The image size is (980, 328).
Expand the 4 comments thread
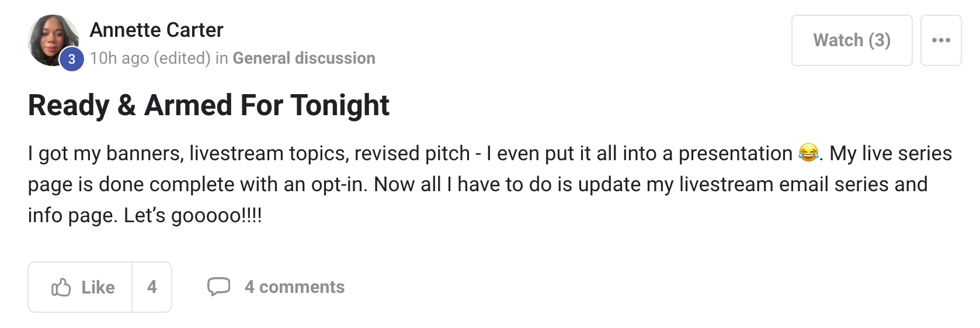294,287
